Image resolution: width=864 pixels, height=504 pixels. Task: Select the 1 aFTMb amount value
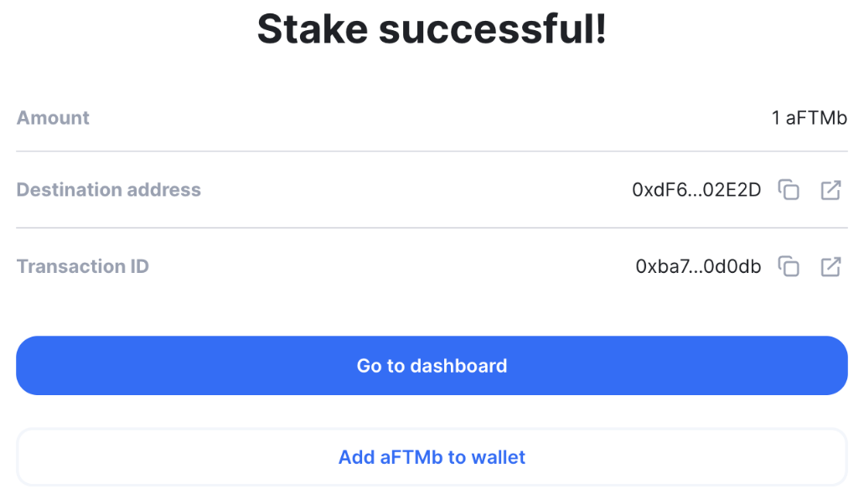[810, 118]
